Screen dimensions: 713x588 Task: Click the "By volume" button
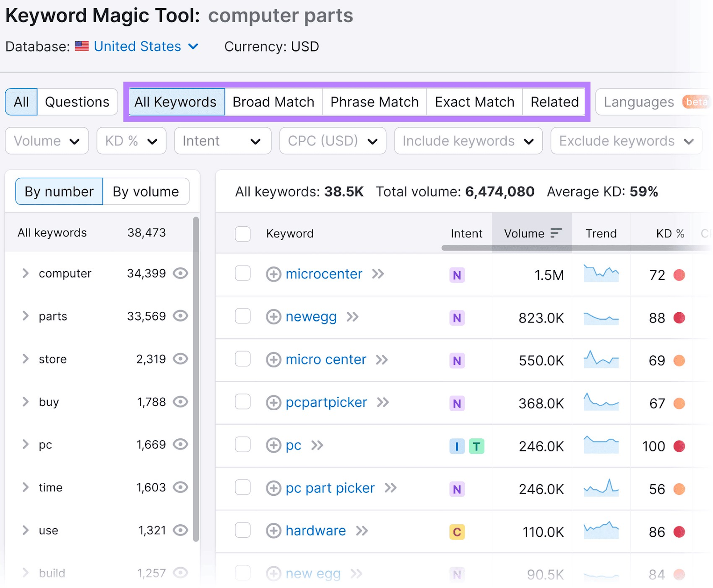[x=145, y=192]
